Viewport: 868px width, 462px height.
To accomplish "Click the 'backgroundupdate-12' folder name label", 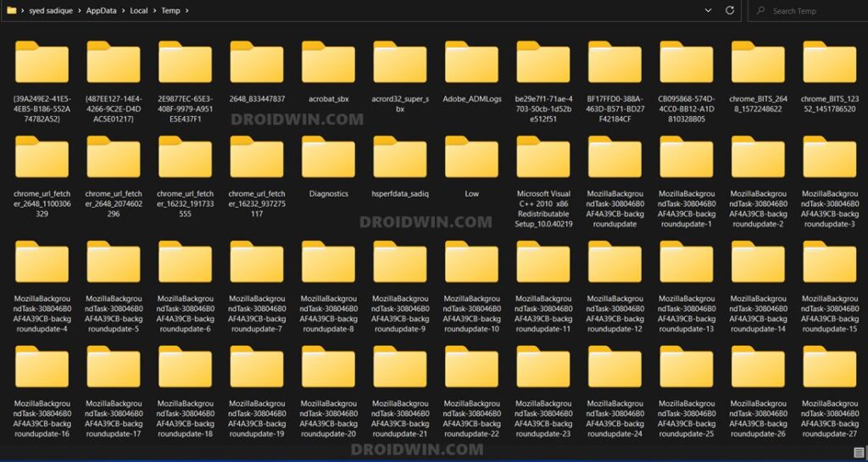I will (x=615, y=314).
